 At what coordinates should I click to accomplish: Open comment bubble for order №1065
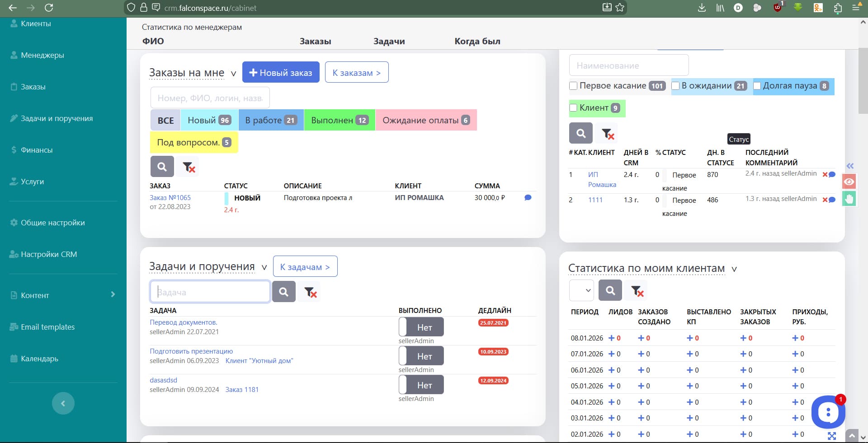coord(528,198)
